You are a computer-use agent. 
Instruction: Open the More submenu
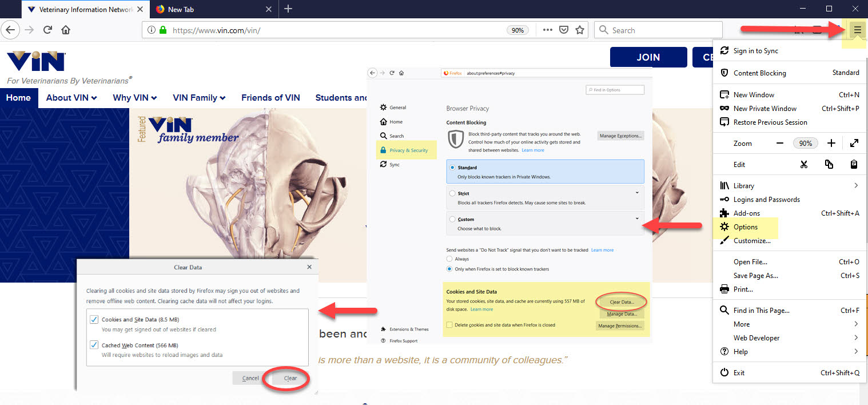789,324
